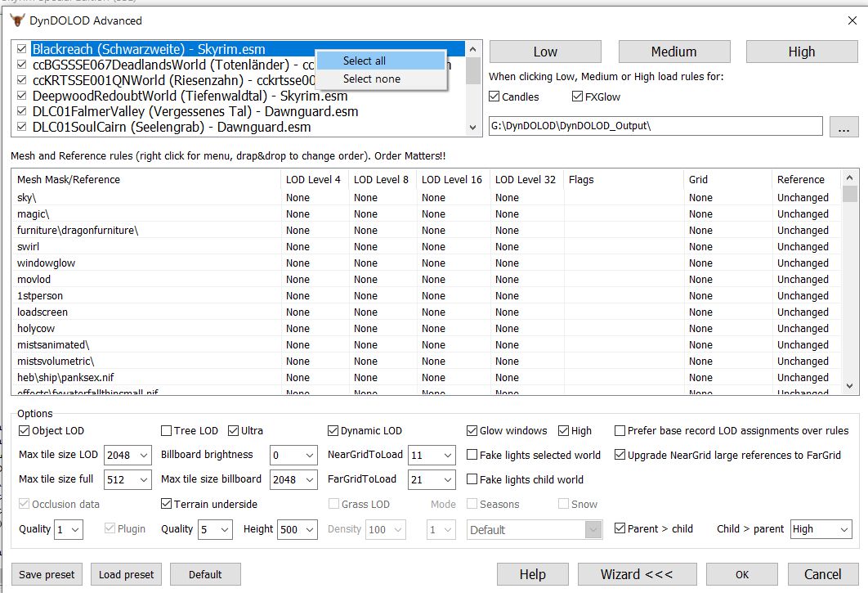868x593 pixels.
Task: Toggle Upgrade NearGrid large references checkbox
Action: click(620, 455)
